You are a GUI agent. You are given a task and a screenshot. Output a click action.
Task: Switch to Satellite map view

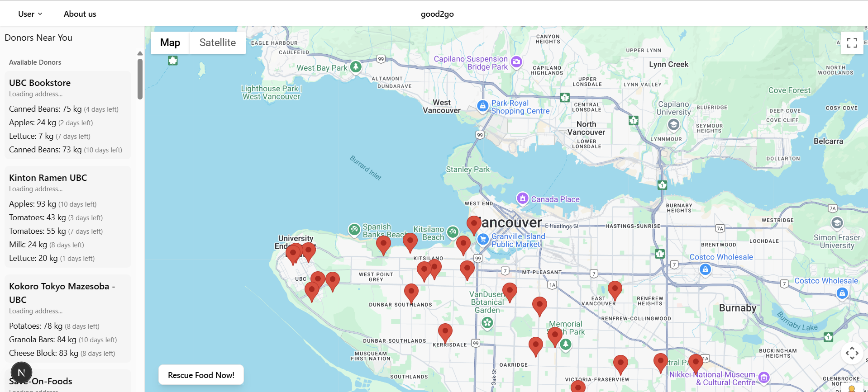pyautogui.click(x=218, y=43)
